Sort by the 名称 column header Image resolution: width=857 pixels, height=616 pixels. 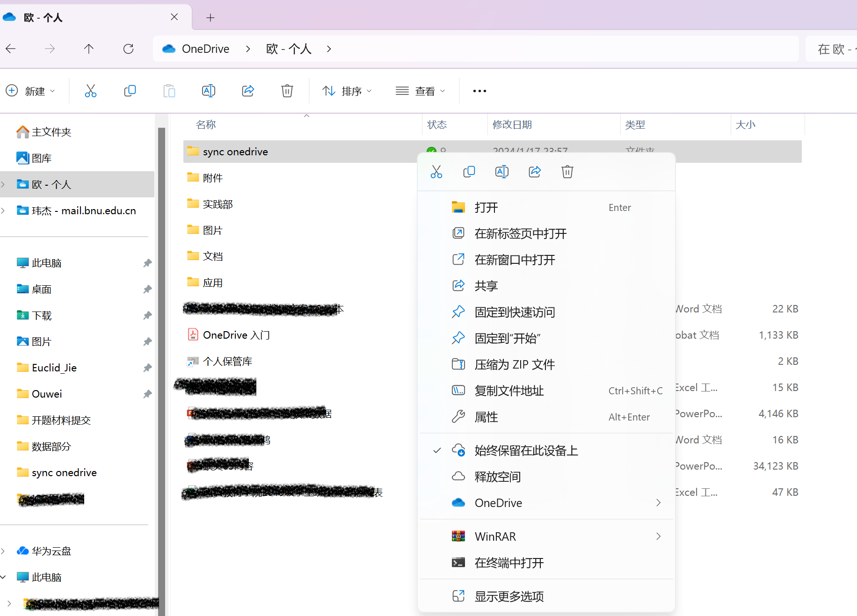pos(206,124)
